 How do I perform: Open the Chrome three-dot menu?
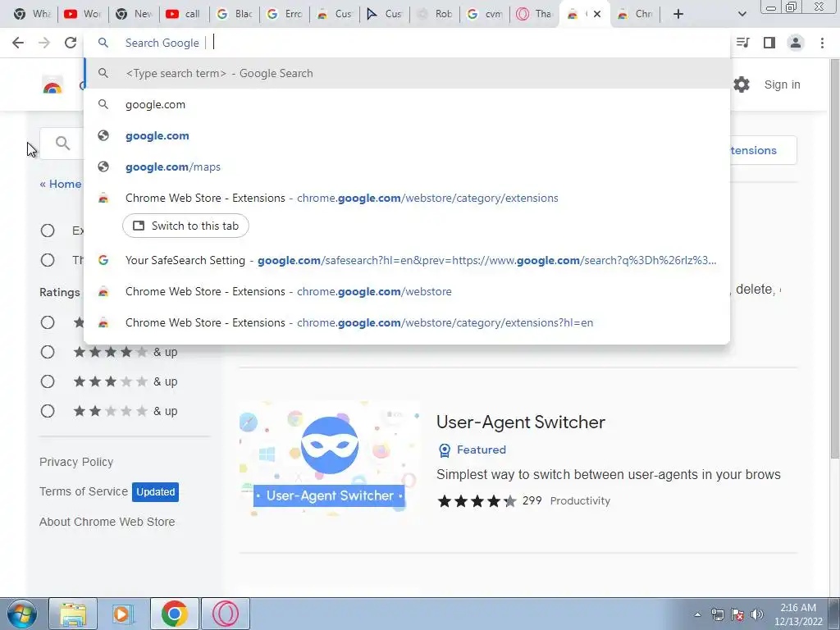tap(822, 43)
